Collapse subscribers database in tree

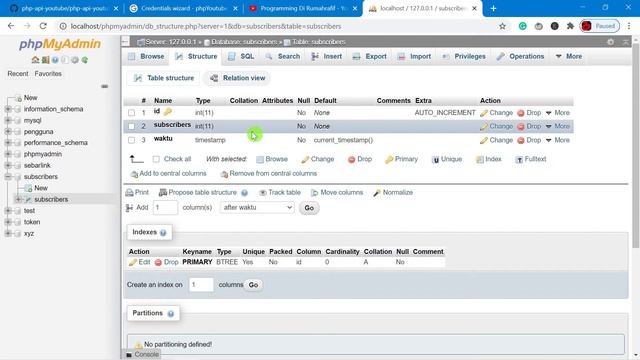(x=8, y=177)
